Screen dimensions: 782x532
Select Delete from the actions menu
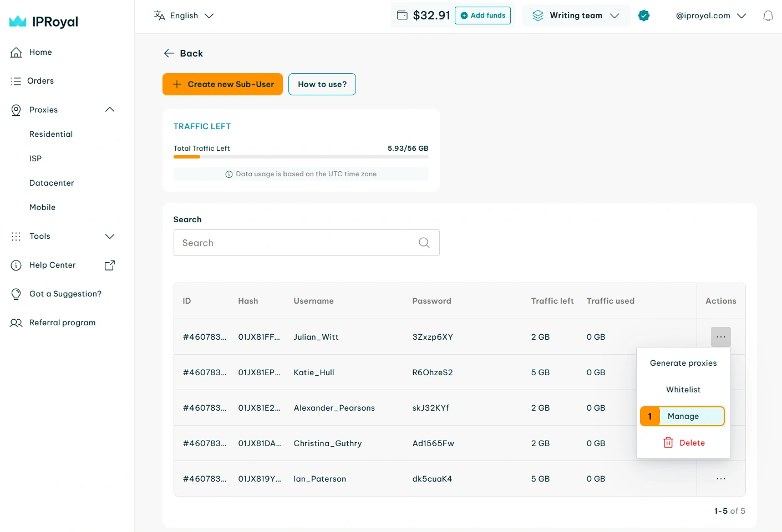[683, 443]
